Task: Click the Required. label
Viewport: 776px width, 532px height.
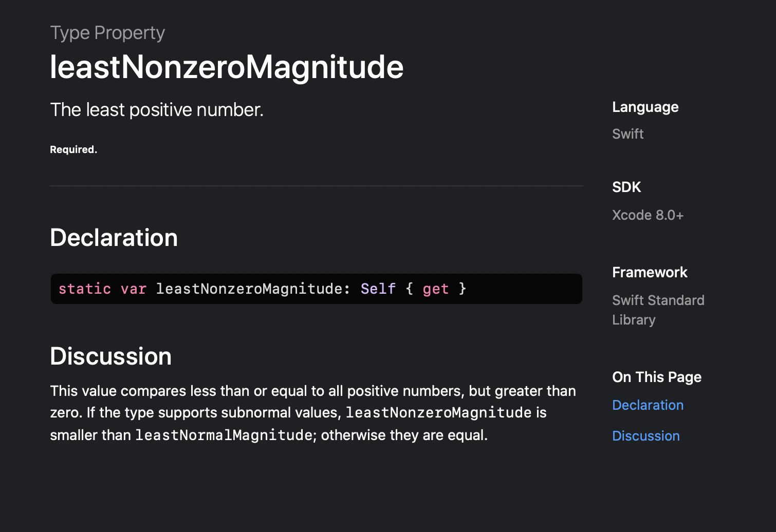Action: point(73,149)
